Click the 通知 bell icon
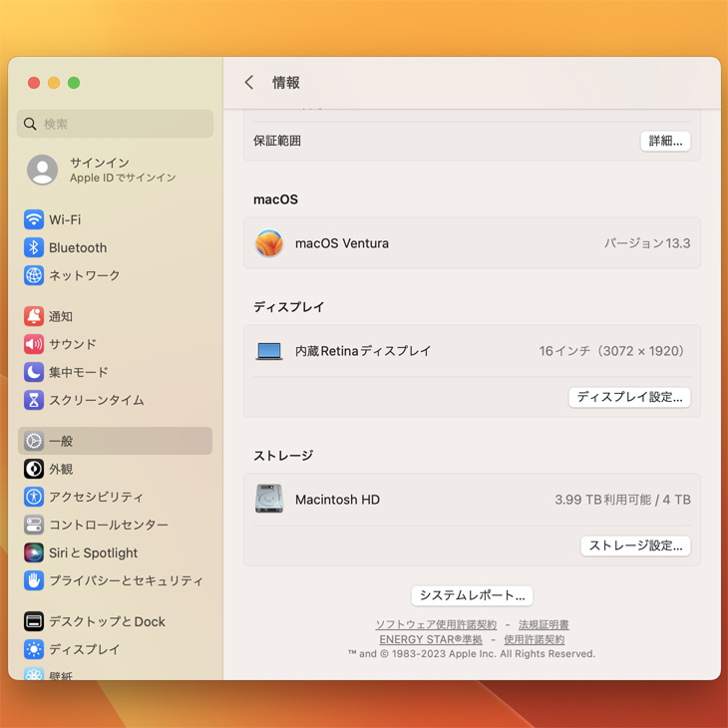 click(x=34, y=316)
